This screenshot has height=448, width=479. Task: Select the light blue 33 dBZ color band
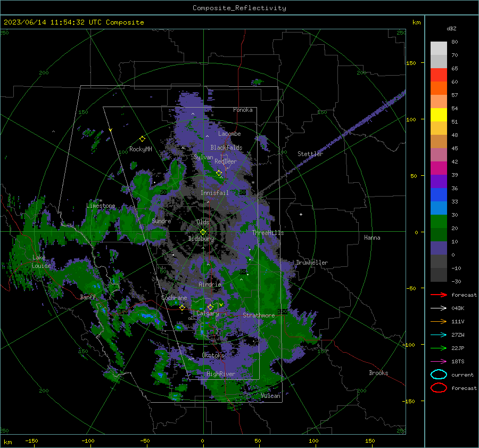(439, 208)
